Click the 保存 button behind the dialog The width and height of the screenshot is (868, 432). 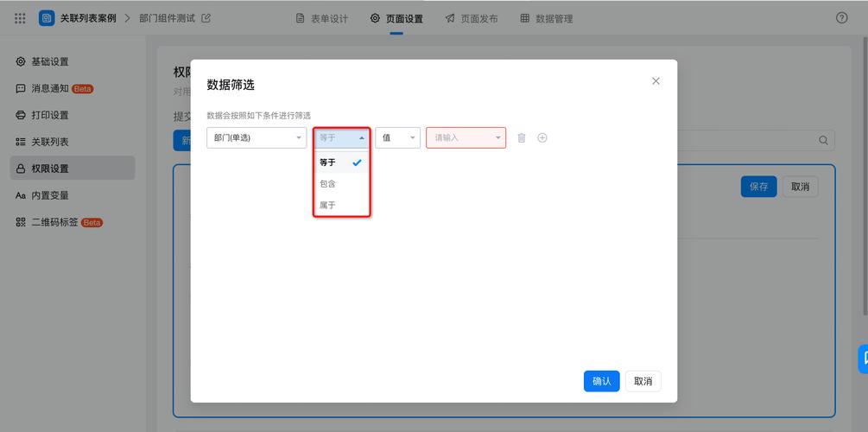(x=759, y=187)
